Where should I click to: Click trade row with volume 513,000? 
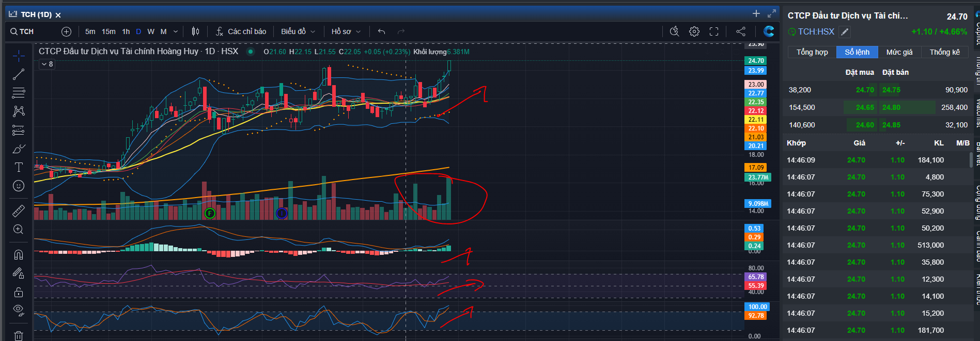tap(877, 245)
